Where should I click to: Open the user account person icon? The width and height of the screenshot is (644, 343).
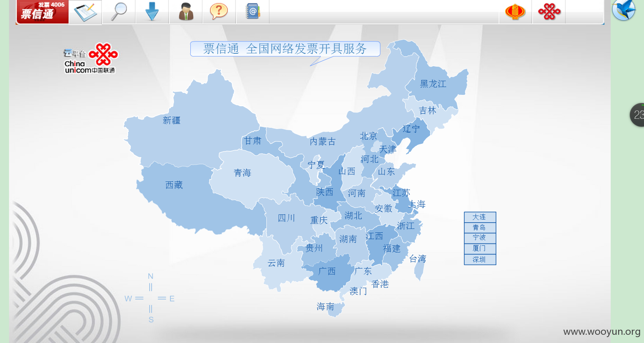point(186,11)
